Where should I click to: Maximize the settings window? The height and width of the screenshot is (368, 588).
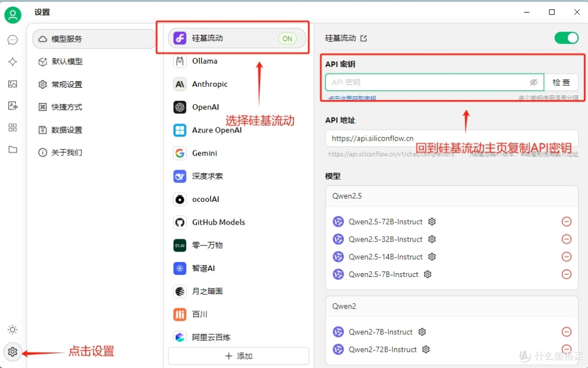[x=552, y=12]
